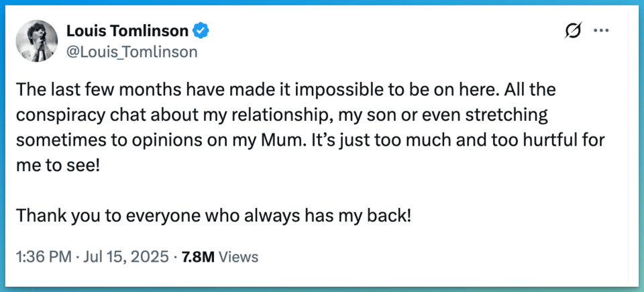This screenshot has height=292, width=644.
Task: Open the three-dot More options menu
Action: pos(602,31)
